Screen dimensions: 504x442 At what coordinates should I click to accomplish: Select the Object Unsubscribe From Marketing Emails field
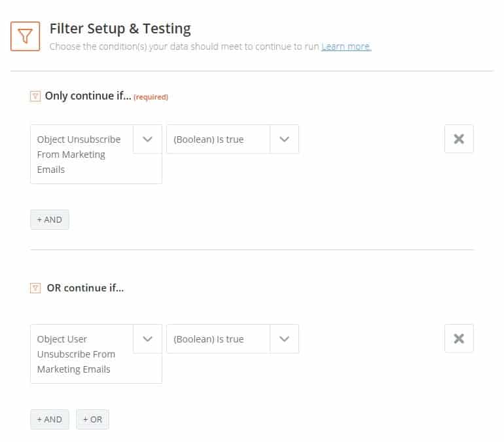coord(82,155)
